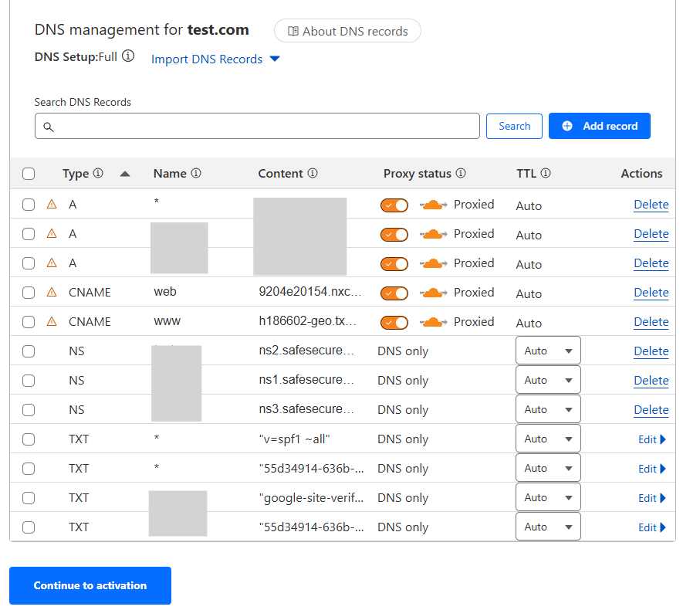This screenshot has height=610, width=700.
Task: Expand Edit on the google-site-verif row
Action: point(652,498)
